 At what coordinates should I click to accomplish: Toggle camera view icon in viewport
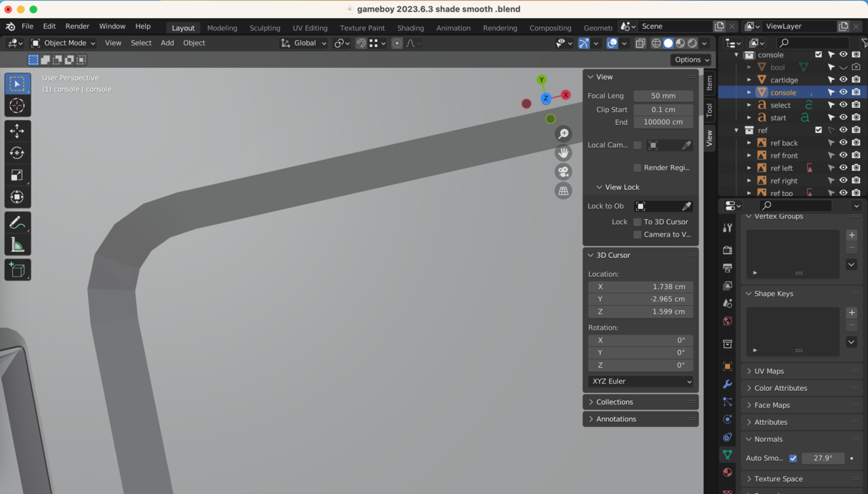tap(563, 172)
